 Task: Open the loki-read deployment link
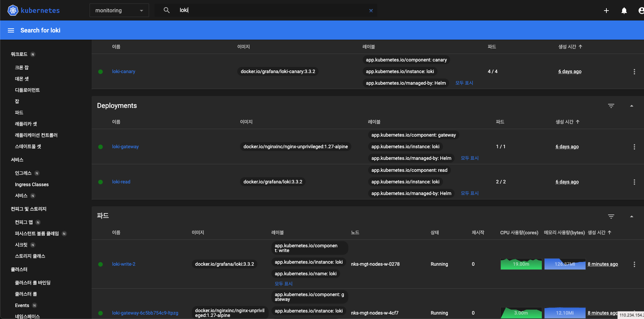(121, 182)
